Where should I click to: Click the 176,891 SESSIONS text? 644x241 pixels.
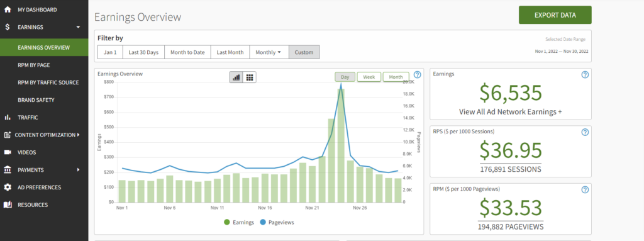click(x=511, y=169)
